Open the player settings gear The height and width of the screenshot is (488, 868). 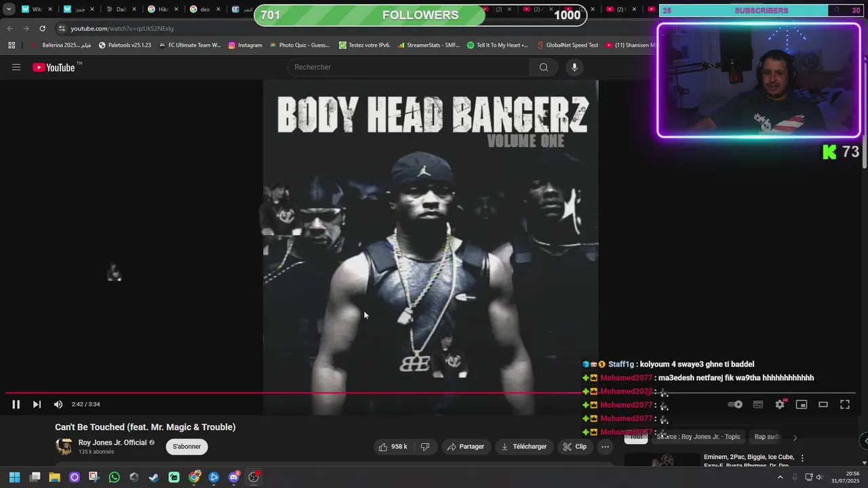click(780, 404)
